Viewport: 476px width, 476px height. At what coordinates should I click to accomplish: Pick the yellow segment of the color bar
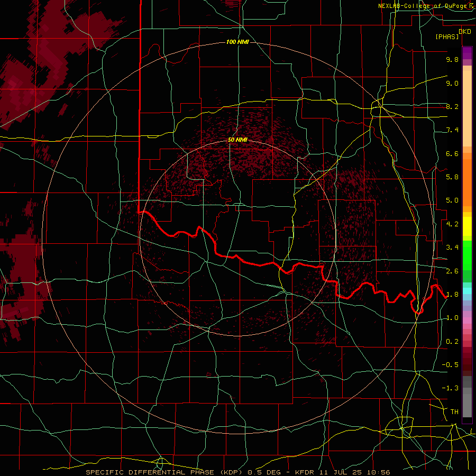click(467, 226)
